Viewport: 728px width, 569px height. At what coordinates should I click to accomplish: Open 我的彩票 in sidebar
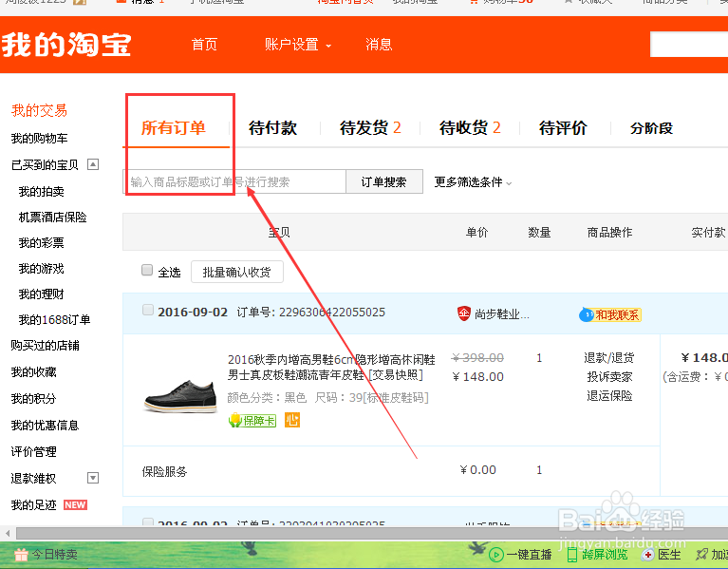(42, 242)
